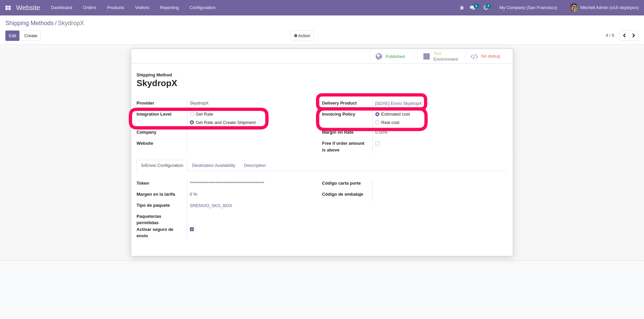Screen dimensions: 644x319
Task: Open the Configuration menu
Action: [202, 8]
